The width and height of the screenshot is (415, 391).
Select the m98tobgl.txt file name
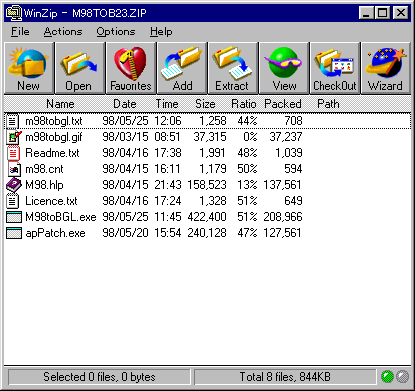pyautogui.click(x=54, y=121)
